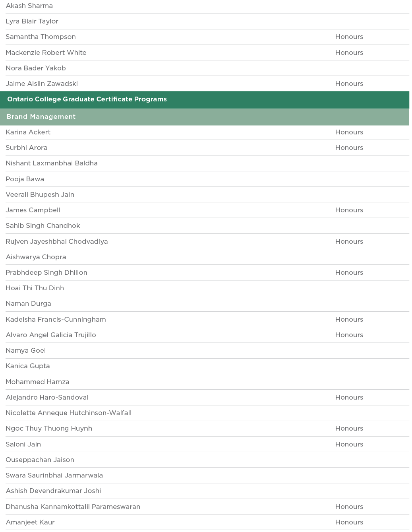Image resolution: width=412 pixels, height=532 pixels.
Task: Select the name Rujven Jayeshbhai Chodvadiya
Action: click(x=57, y=242)
